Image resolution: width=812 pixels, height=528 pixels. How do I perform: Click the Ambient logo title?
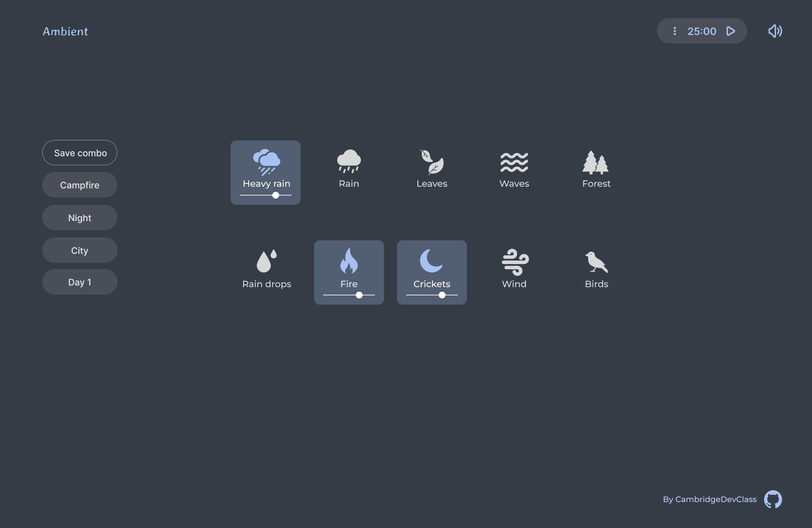(65, 32)
